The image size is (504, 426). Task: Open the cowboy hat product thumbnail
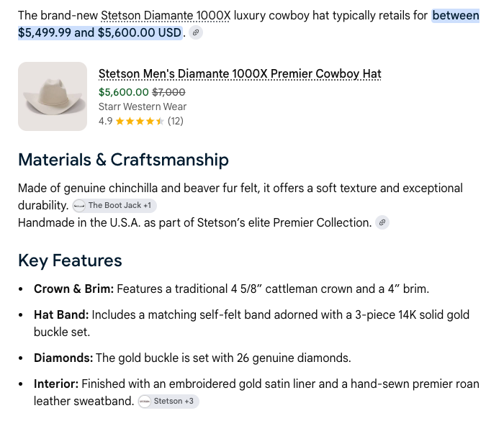[x=53, y=96]
